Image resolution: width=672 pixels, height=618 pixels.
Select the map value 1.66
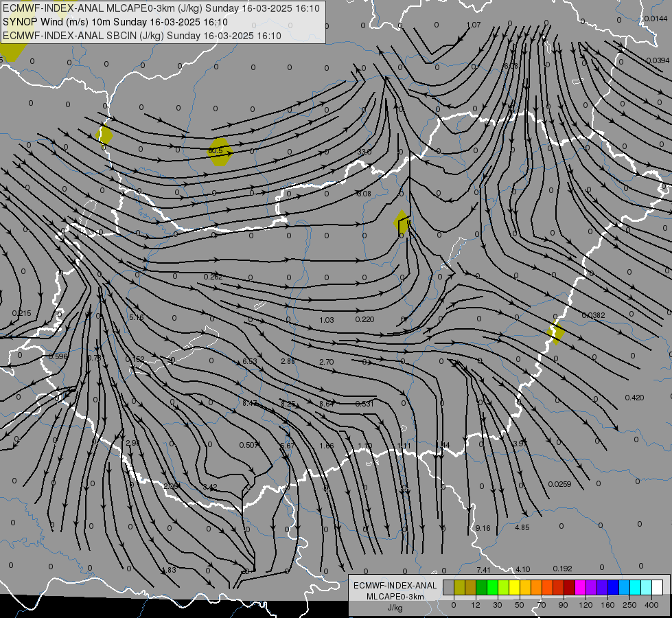327,446
